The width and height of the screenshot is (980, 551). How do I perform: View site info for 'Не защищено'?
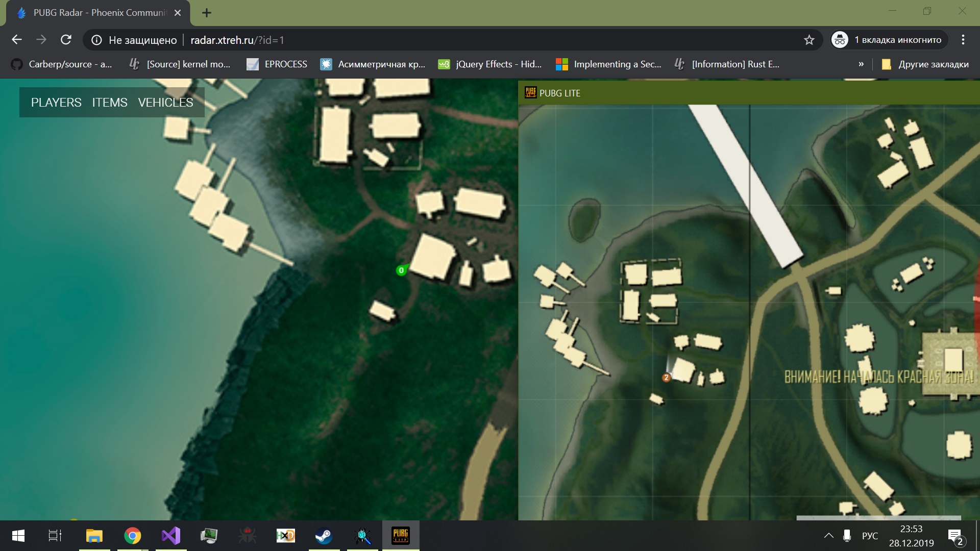pyautogui.click(x=134, y=40)
